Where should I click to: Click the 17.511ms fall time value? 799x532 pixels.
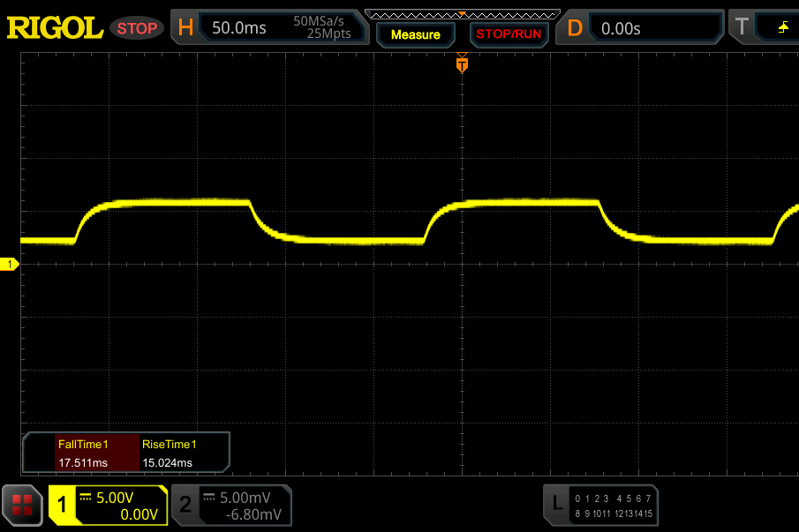[83, 463]
